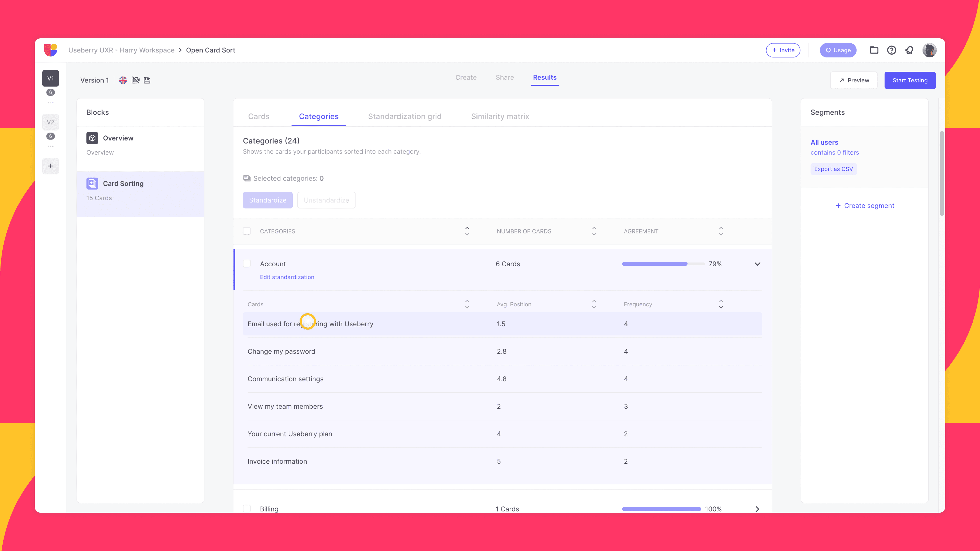
Task: Select all categories with the header checkbox
Action: coord(247,231)
